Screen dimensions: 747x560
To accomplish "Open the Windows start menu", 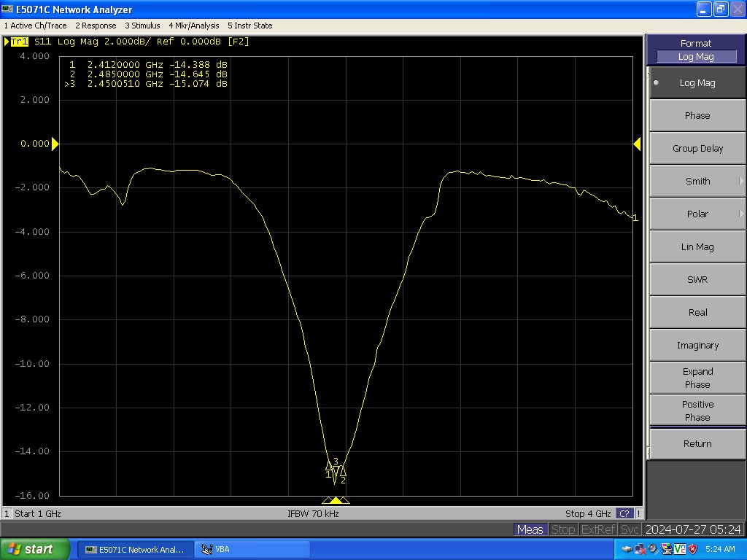I will pyautogui.click(x=35, y=549).
